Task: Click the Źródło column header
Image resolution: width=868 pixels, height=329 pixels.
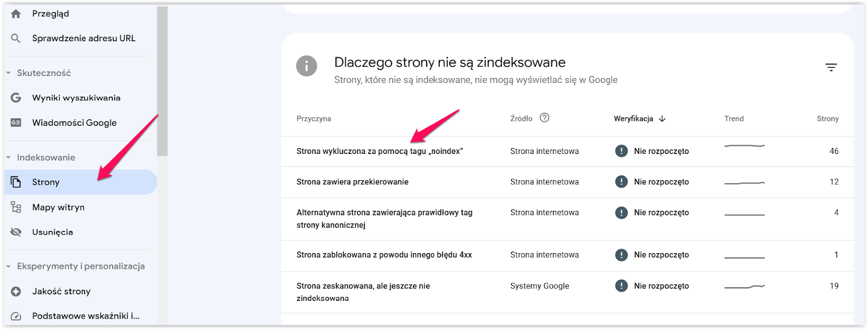Action: click(521, 119)
